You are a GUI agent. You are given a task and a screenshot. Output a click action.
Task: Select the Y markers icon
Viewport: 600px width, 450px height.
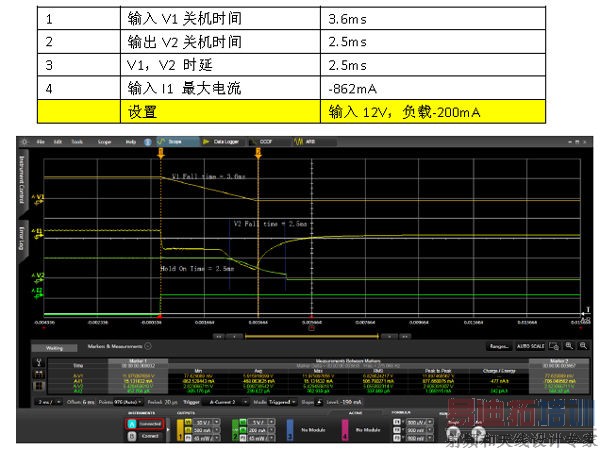pyautogui.click(x=39, y=362)
